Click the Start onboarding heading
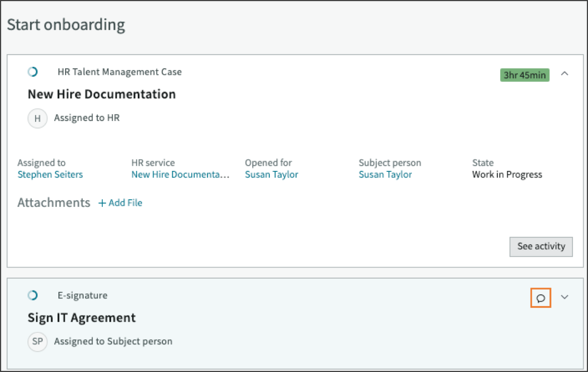The height and width of the screenshot is (372, 588). pos(66,25)
